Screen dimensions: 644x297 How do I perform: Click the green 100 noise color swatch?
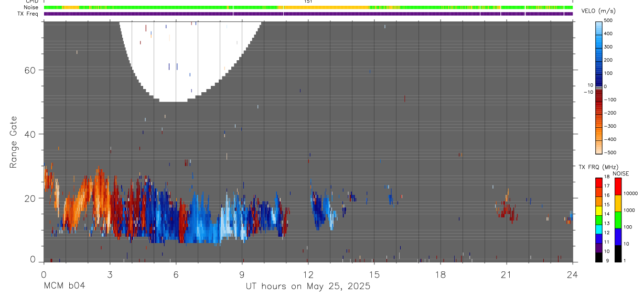618,220
